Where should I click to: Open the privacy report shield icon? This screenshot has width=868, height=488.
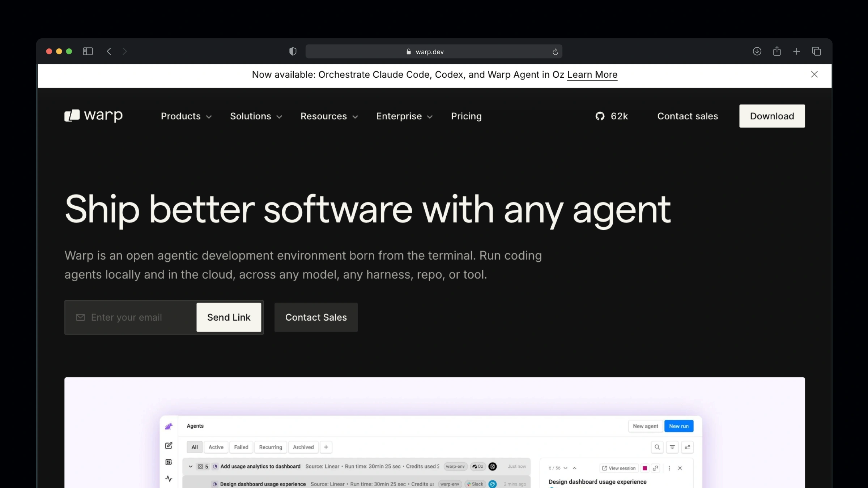pyautogui.click(x=293, y=51)
